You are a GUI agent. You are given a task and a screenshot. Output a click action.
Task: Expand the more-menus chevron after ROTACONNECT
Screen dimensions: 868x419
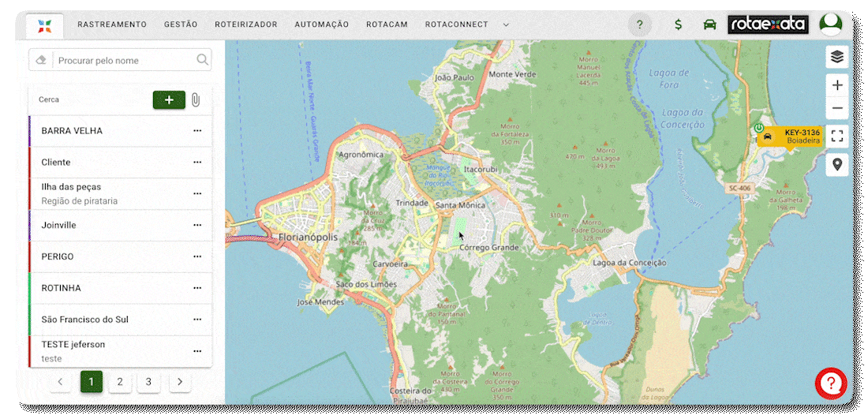pos(505,25)
